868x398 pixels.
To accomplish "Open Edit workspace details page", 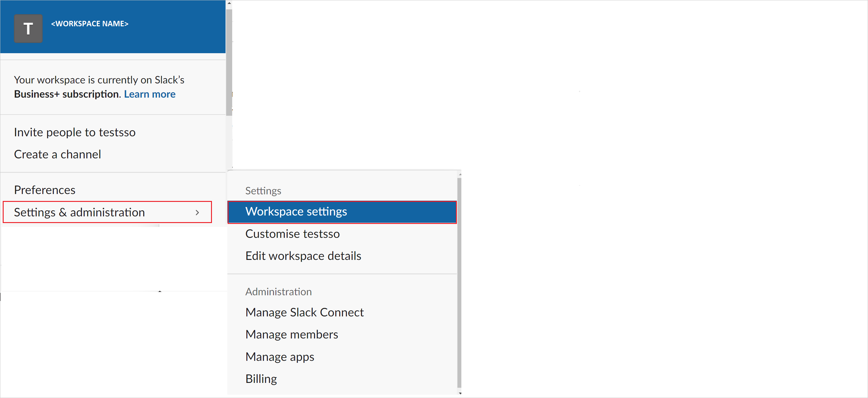I will pyautogui.click(x=303, y=255).
